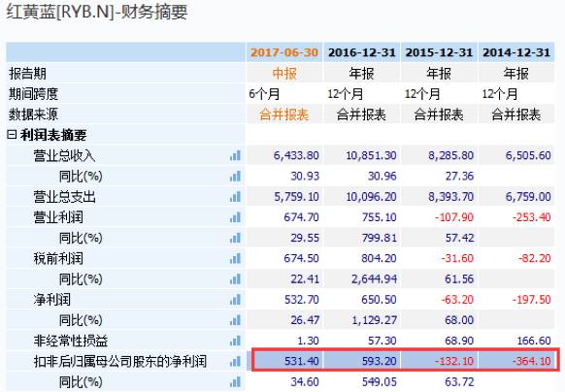The width and height of the screenshot is (565, 392).
Task: Collapse the 利润表摘要 section
Action: click(x=12, y=135)
